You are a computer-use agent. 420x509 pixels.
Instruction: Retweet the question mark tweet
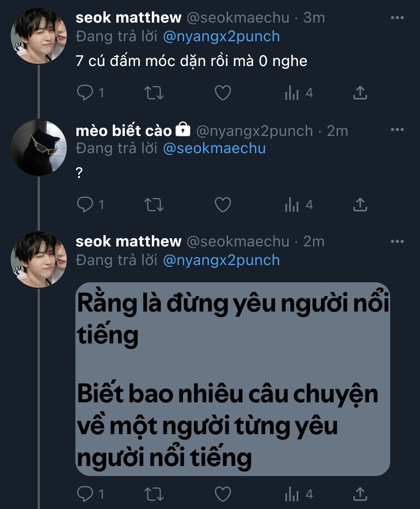(x=154, y=205)
